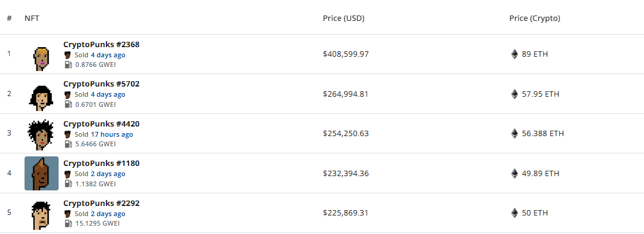
Task: Click the marketplace icon before Sold for #1180
Action: 68,174
